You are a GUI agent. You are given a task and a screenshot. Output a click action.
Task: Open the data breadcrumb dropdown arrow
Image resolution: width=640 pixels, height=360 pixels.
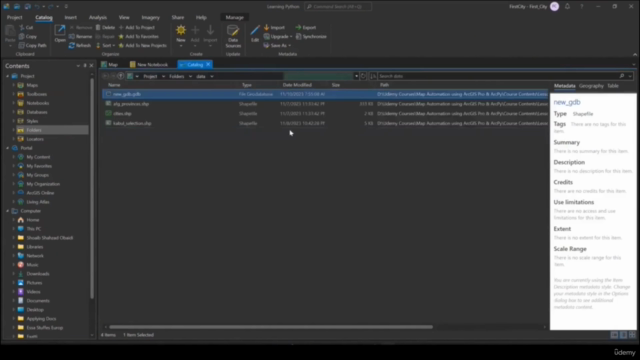point(212,76)
